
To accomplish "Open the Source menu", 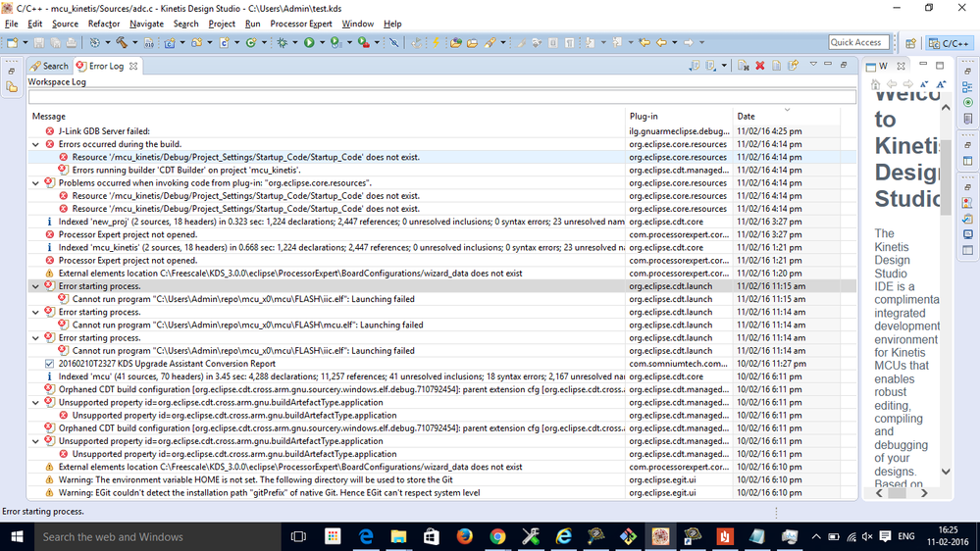I will (x=65, y=24).
